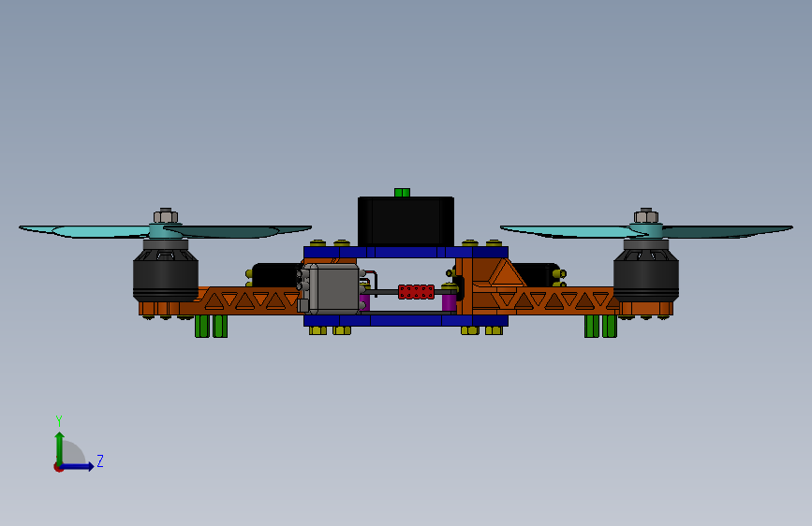Viewport: 812px width, 526px height.
Task: Click the red origin point of the triad
Action: coord(58,467)
